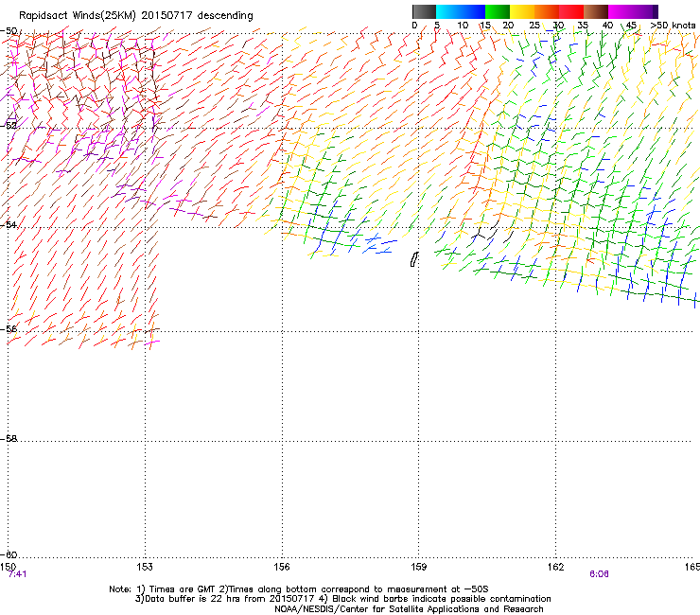Click the '>50 knots' legend label
This screenshot has height=615, width=700.
coord(673,26)
